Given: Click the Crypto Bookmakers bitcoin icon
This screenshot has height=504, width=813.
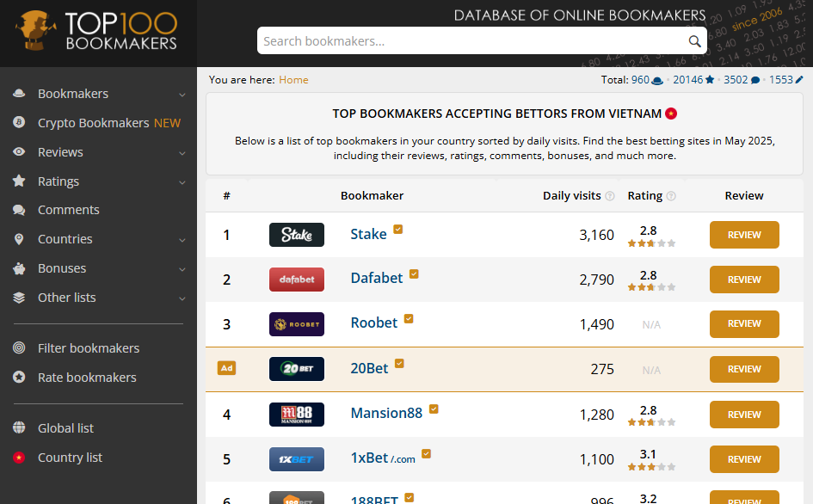Looking at the screenshot, I should (x=19, y=122).
